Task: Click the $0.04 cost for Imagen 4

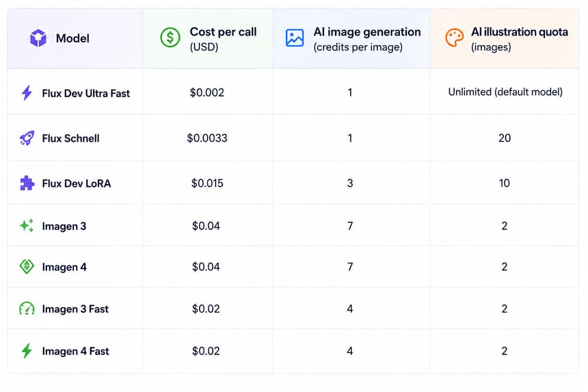Action: point(206,267)
